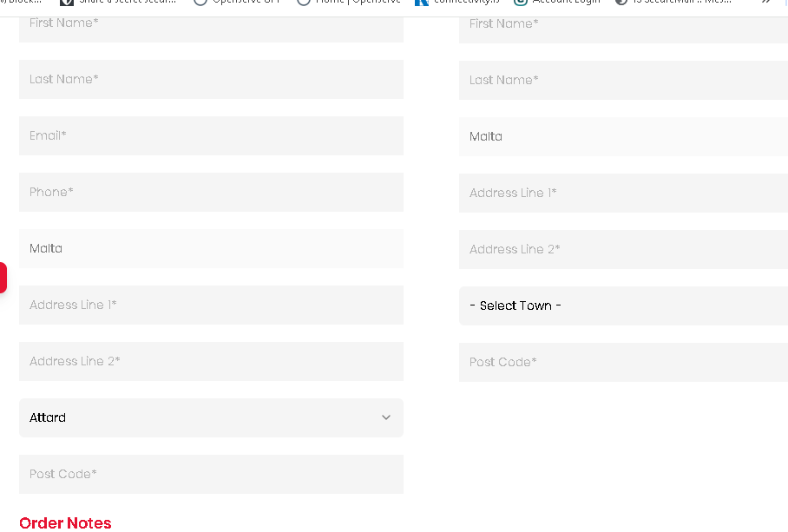Select the Phone input field
This screenshot has height=532, width=788.
pyautogui.click(x=211, y=192)
